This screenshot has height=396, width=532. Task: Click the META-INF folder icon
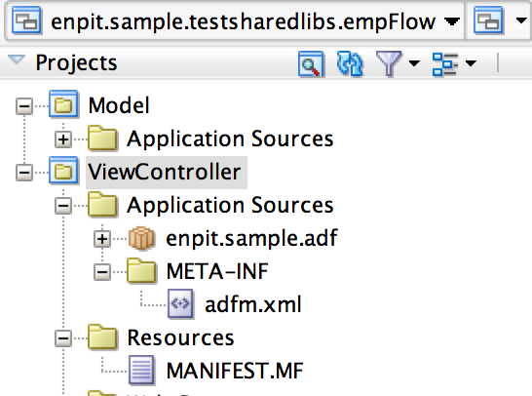141,270
